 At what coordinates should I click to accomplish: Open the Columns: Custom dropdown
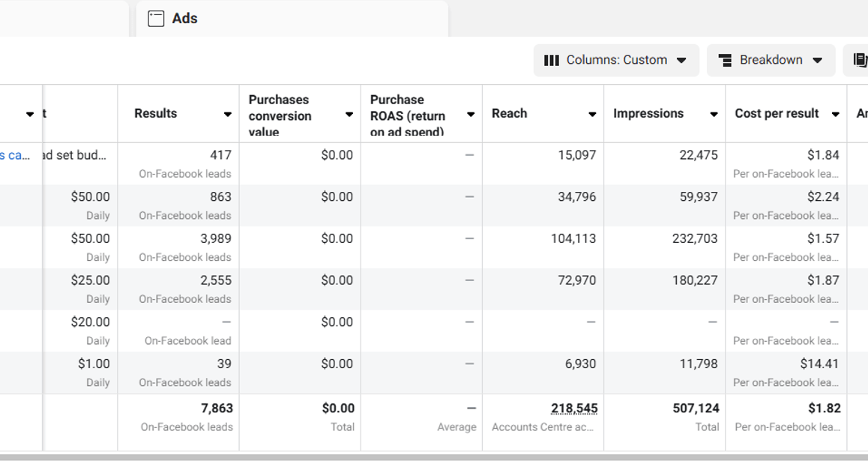[615, 60]
